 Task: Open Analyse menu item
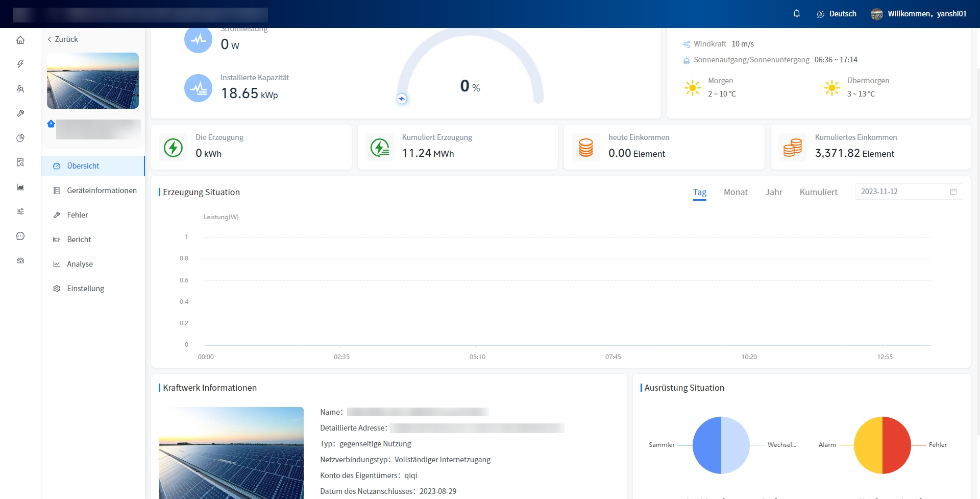click(93, 264)
